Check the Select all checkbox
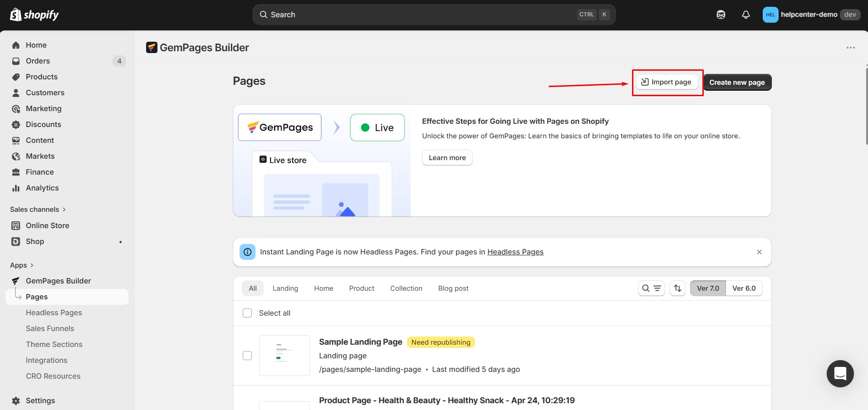 click(247, 313)
